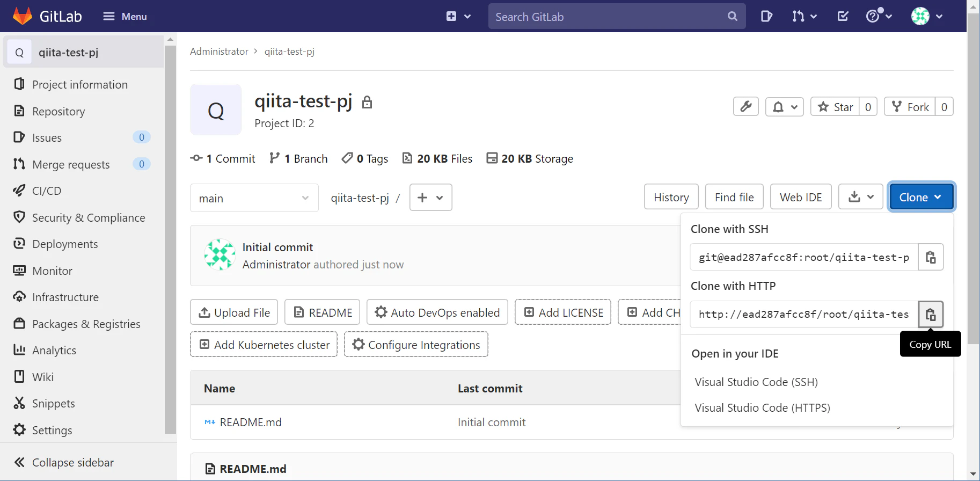
Task: Copy the HTTP clone URL
Action: click(x=931, y=314)
